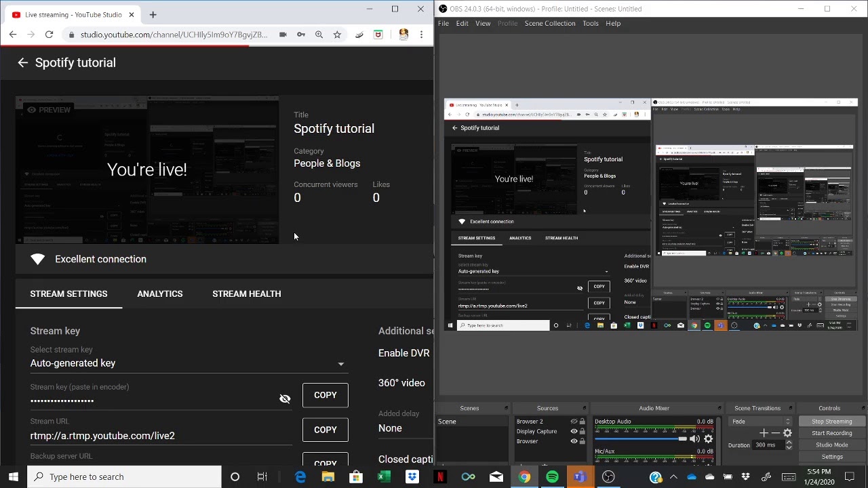Adjust the Duration 300 ms stepper arrows
The height and width of the screenshot is (488, 868).
(788, 445)
